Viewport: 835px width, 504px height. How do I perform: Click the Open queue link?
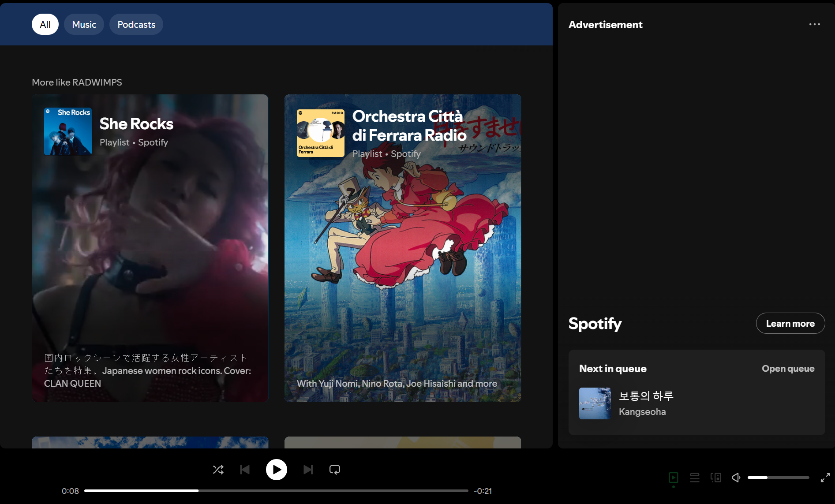tap(788, 369)
